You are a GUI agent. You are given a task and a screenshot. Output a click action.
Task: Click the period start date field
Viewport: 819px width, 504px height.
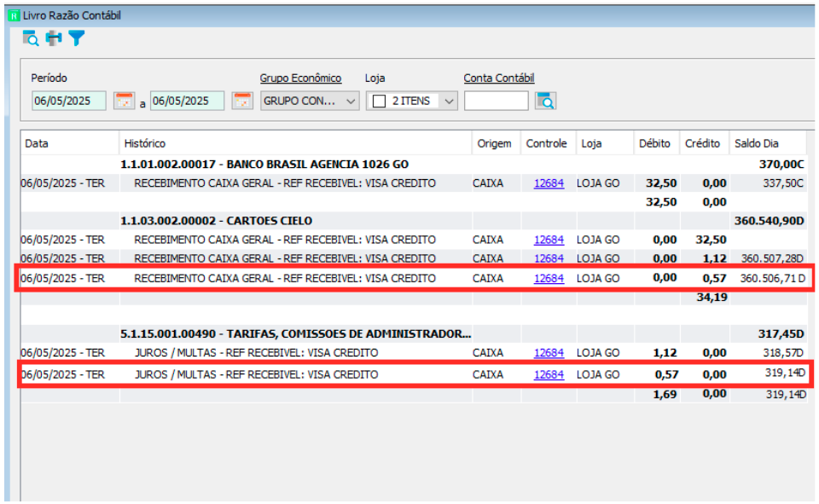tap(69, 101)
